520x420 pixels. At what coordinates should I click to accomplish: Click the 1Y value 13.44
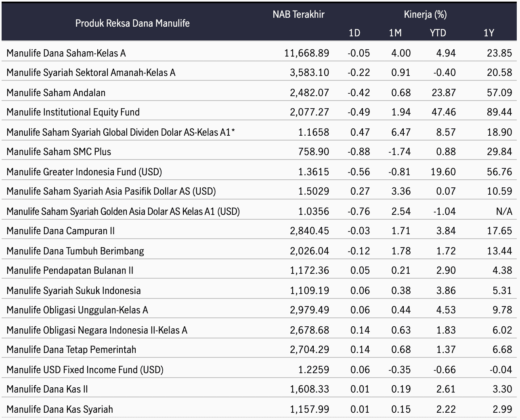pyautogui.click(x=499, y=251)
